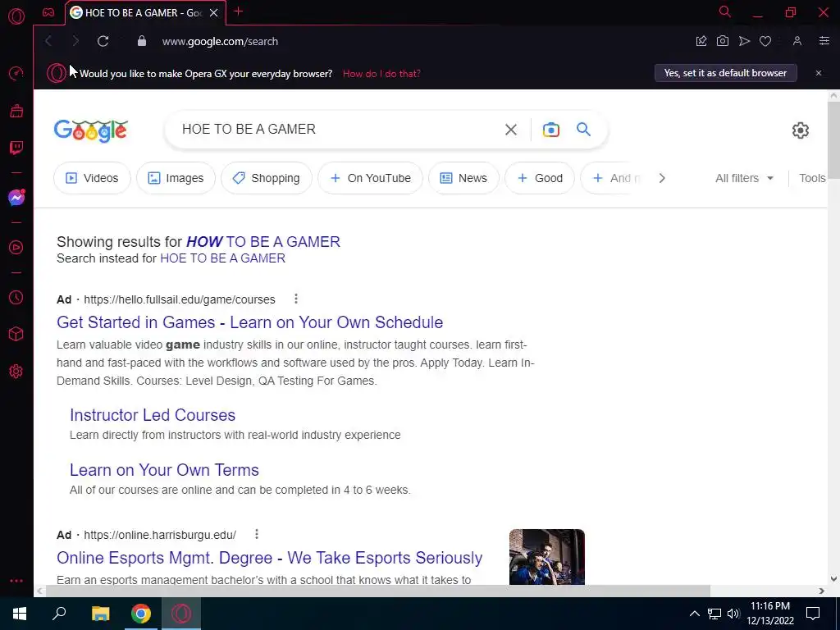This screenshot has height=630, width=840.
Task: Search instead for HOE TO BE A GAMER
Action: pyautogui.click(x=223, y=258)
